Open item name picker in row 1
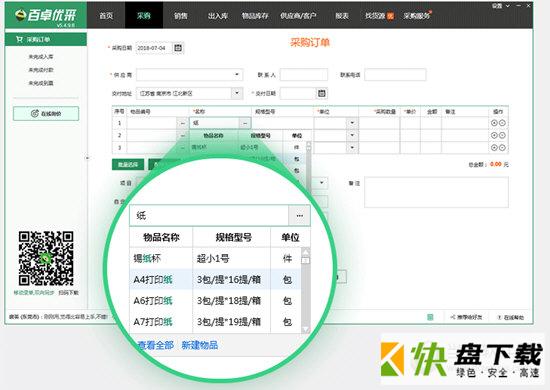This screenshot has width=550, height=390. click(x=245, y=123)
